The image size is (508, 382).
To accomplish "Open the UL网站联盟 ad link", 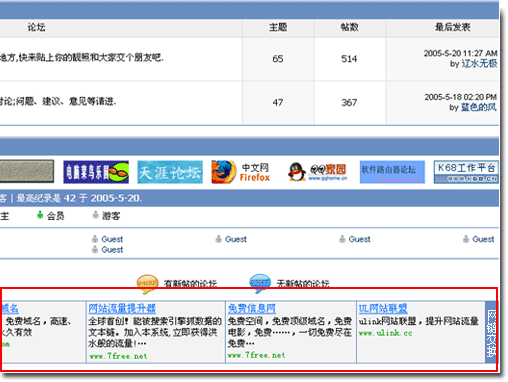I will coord(383,308).
